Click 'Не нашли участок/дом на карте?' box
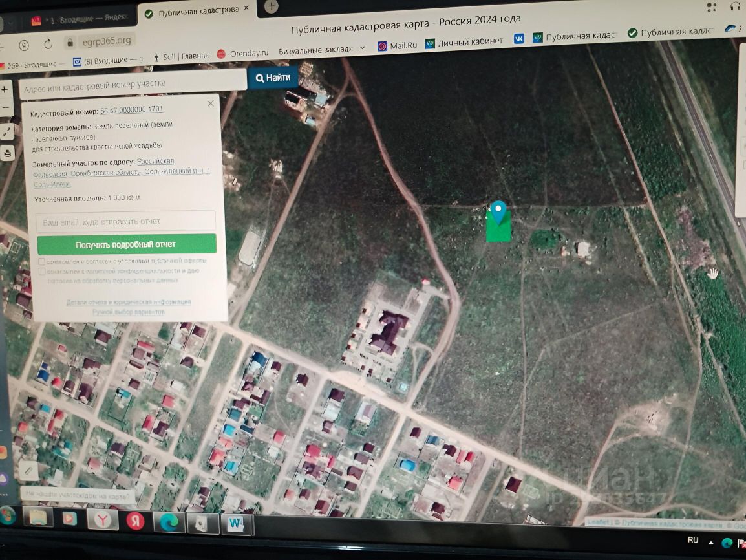 point(78,495)
